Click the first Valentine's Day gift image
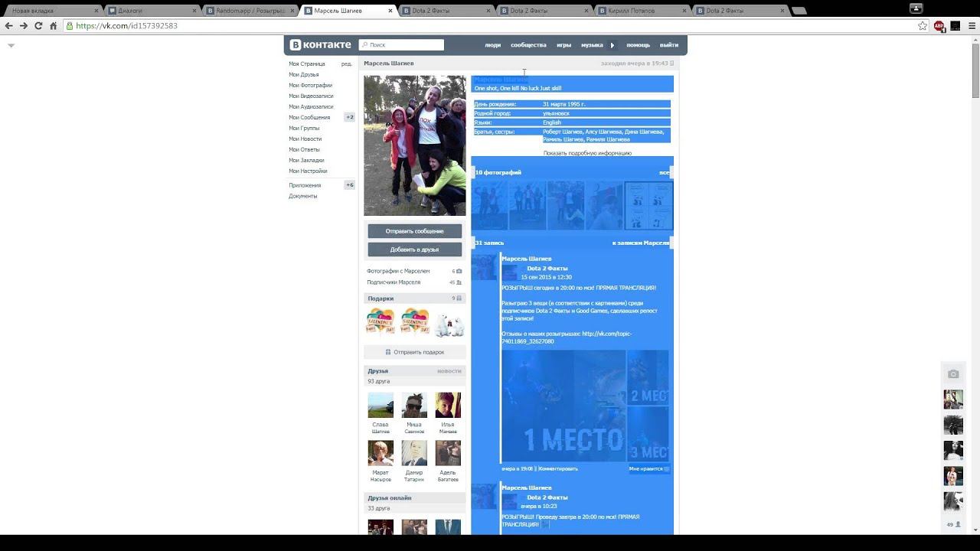Screen dimensions: 980x551 coord(381,321)
